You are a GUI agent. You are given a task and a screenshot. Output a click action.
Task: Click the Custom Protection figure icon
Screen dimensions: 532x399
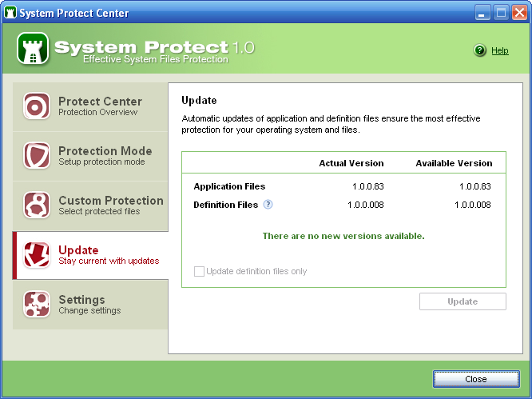point(36,205)
